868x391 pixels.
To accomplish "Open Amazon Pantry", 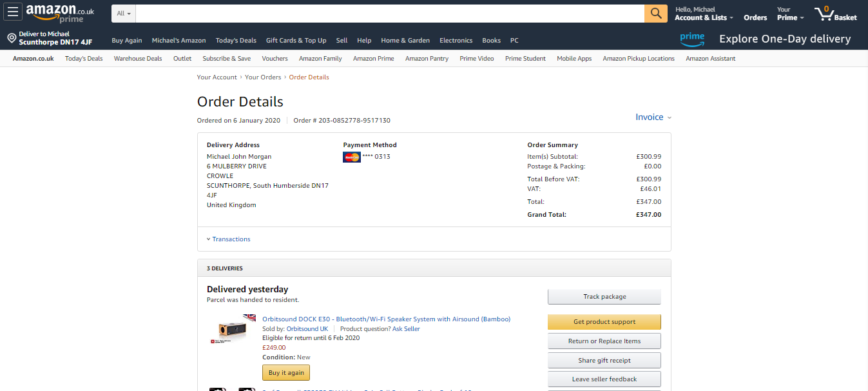I will (427, 59).
